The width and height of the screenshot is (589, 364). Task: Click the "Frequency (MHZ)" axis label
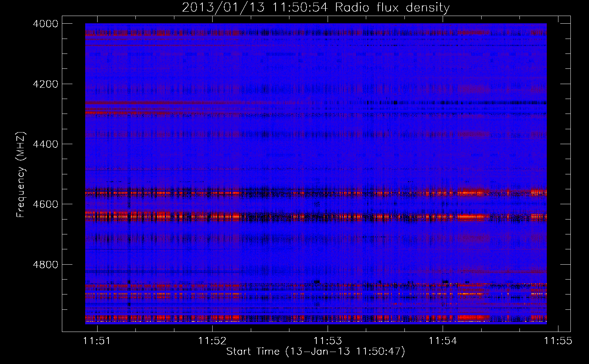[21, 175]
